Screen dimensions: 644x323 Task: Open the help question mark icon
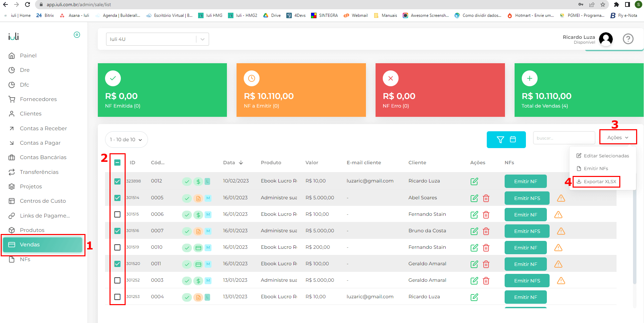pyautogui.click(x=628, y=39)
